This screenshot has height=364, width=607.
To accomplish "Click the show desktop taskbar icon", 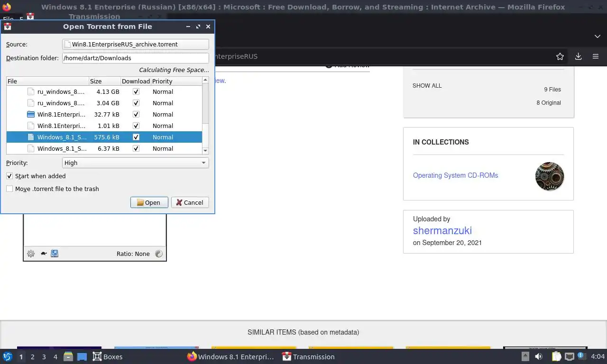I will coord(82,356).
